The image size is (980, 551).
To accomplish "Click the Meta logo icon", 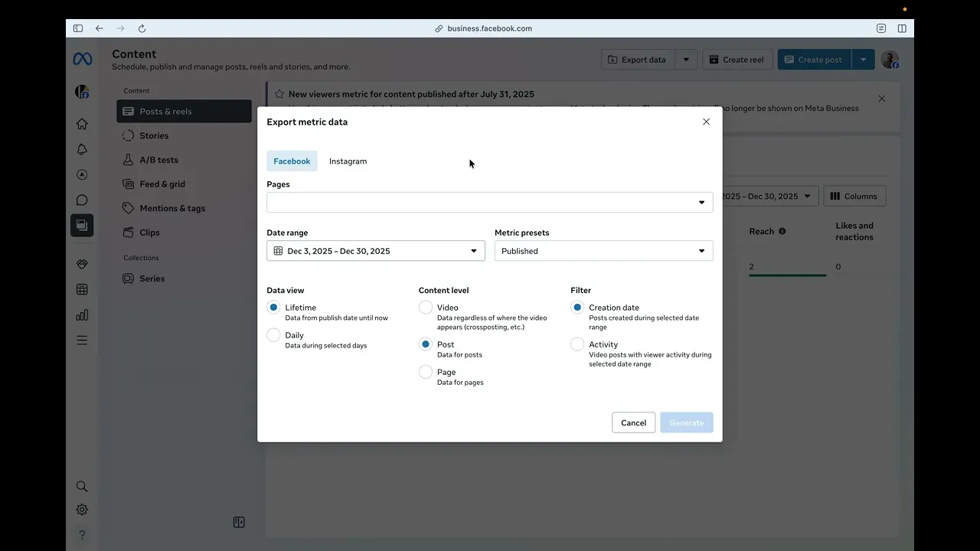I will [x=82, y=59].
